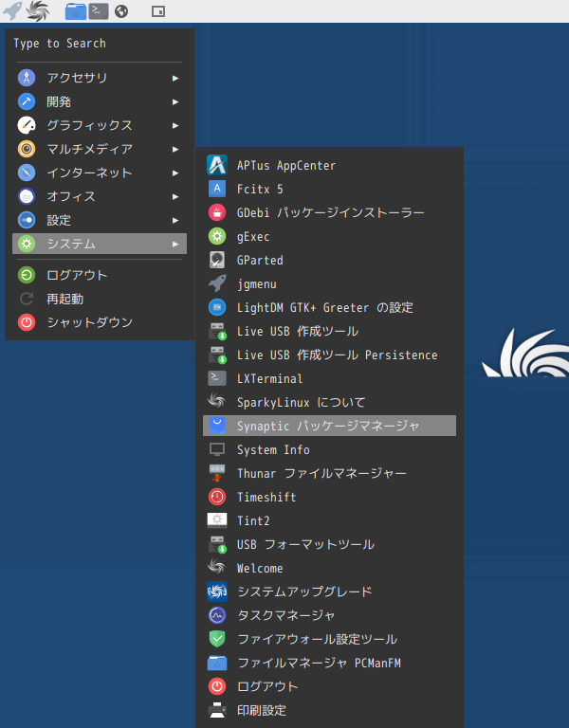The height and width of the screenshot is (728, 569).
Task: Click the Fcitx 5 icon
Action: click(x=217, y=189)
